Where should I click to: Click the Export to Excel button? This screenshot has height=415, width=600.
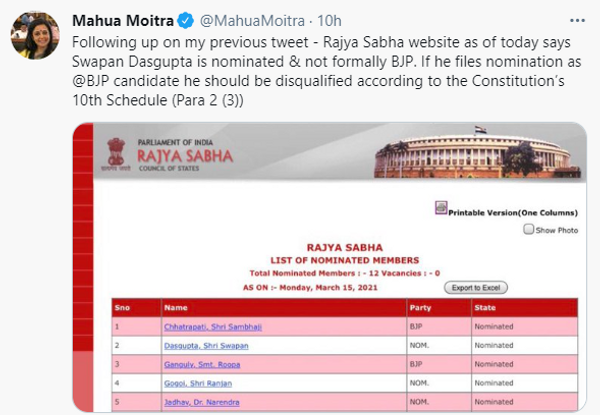point(476,288)
